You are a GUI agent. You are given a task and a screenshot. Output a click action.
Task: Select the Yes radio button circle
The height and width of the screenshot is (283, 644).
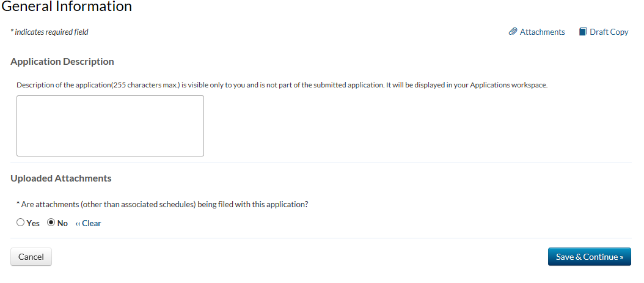pos(20,223)
